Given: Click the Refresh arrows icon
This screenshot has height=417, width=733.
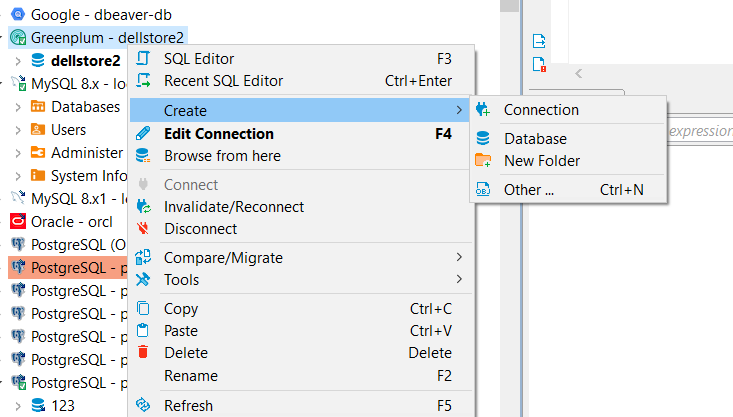Looking at the screenshot, I should click(143, 405).
